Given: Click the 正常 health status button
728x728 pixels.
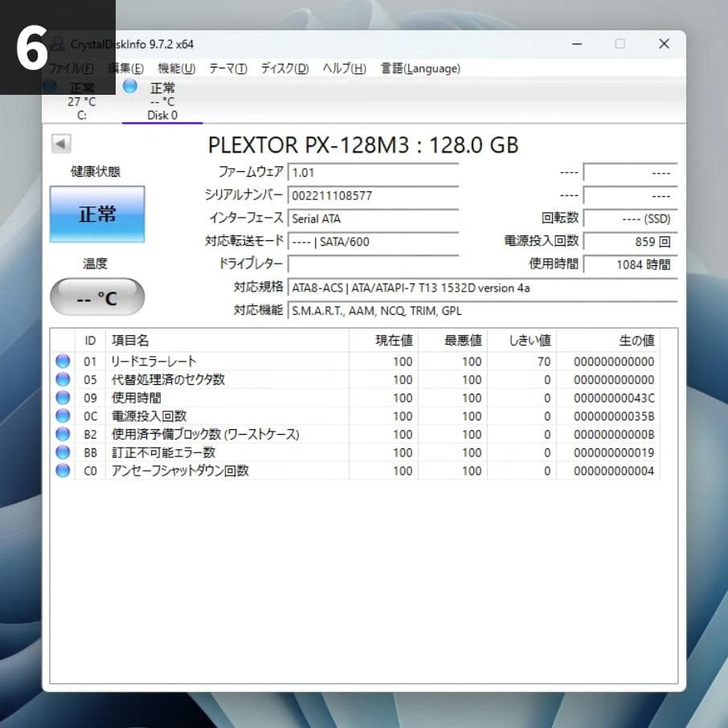Looking at the screenshot, I should click(96, 214).
